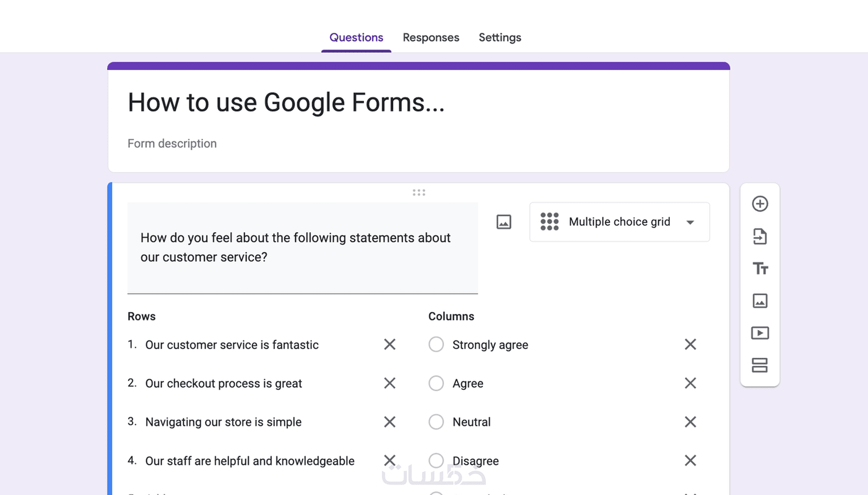
Task: Select the 'Strongly agree' radio button
Action: tap(436, 344)
